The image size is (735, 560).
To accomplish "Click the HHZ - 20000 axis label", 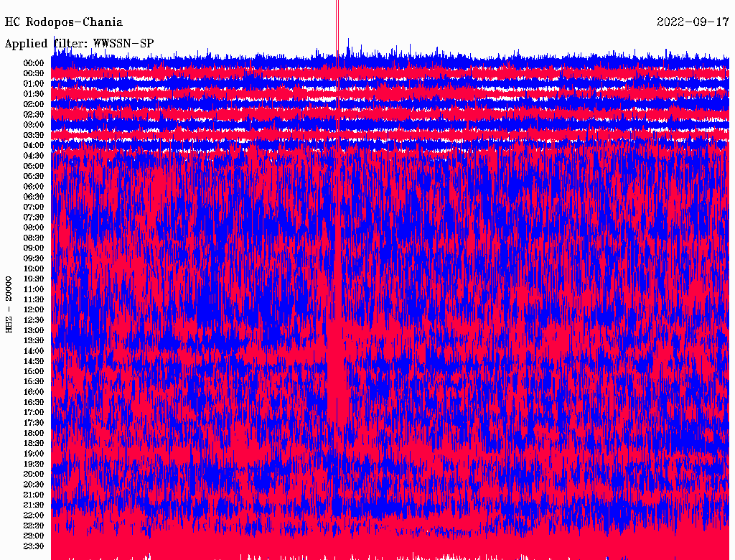I will tap(9, 304).
